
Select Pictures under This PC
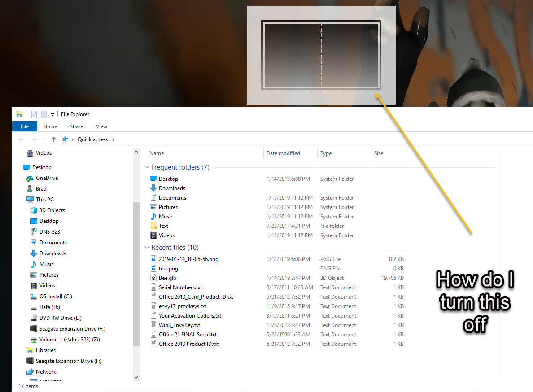pyautogui.click(x=49, y=275)
